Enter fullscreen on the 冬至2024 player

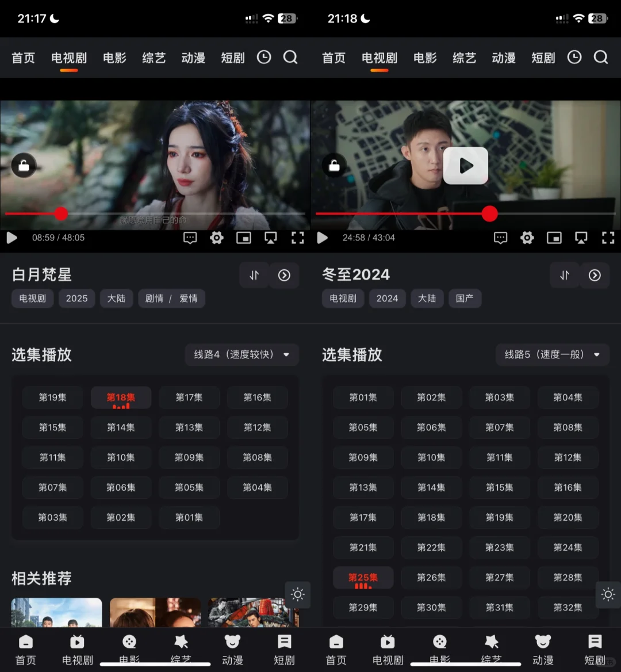pyautogui.click(x=608, y=238)
